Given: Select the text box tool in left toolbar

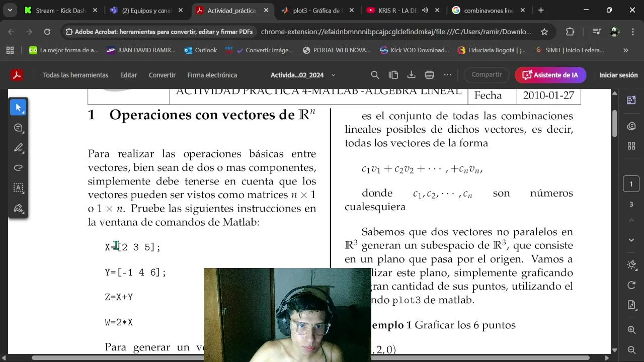Looking at the screenshot, I should [19, 188].
